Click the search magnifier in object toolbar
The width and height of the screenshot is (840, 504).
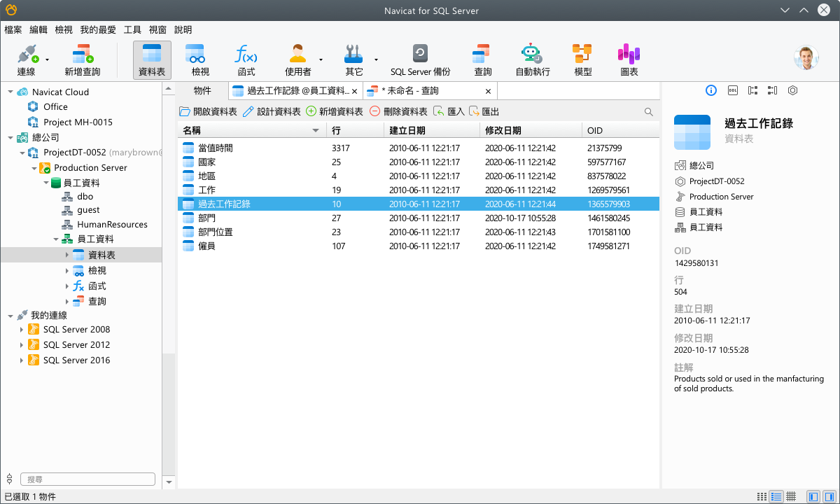[649, 112]
